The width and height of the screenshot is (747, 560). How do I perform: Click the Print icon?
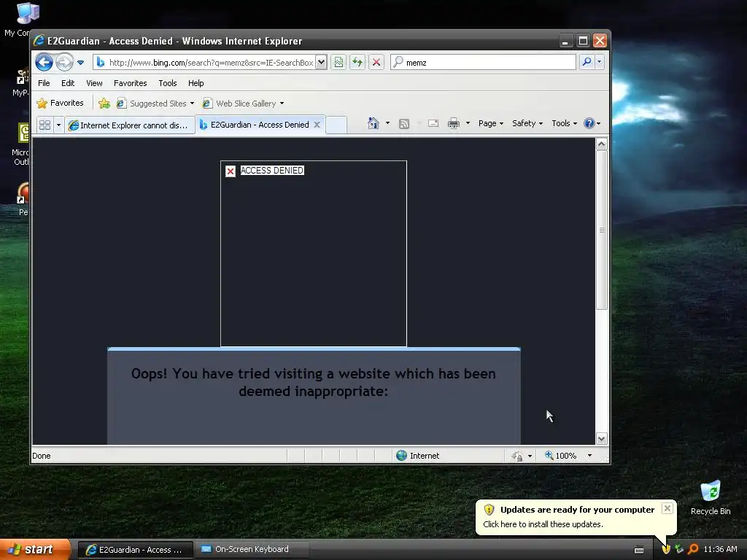pos(454,123)
